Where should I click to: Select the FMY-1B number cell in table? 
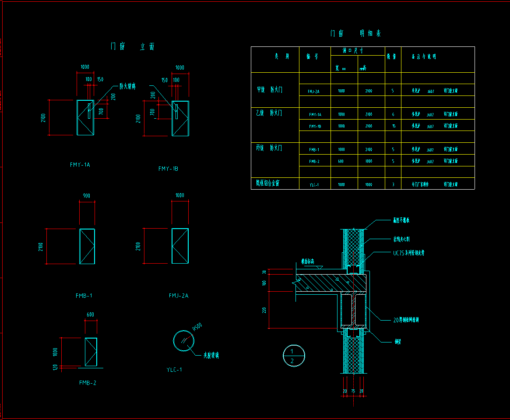315,126
